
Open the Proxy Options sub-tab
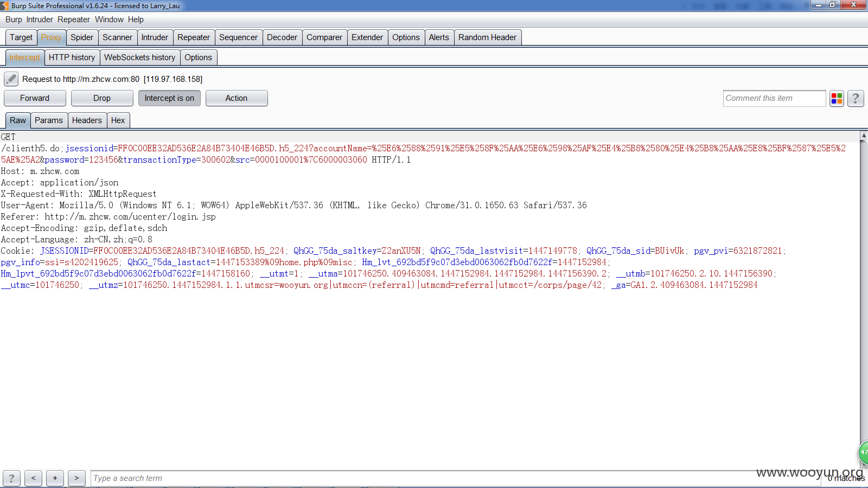pos(198,57)
